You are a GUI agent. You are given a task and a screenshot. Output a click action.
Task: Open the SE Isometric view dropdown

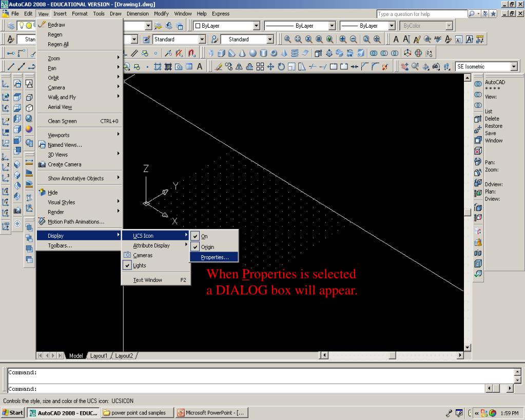point(514,67)
